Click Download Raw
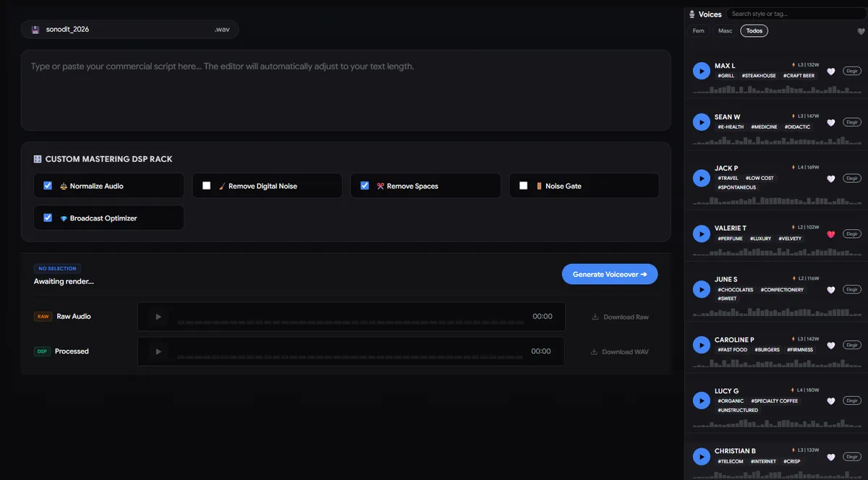The width and height of the screenshot is (868, 480). tap(620, 317)
